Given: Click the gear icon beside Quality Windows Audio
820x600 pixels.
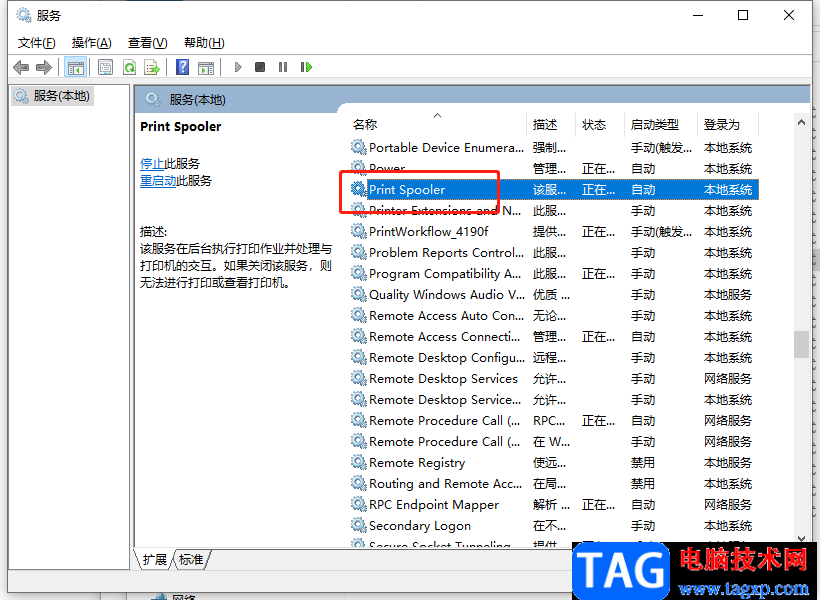Looking at the screenshot, I should pos(358,293).
